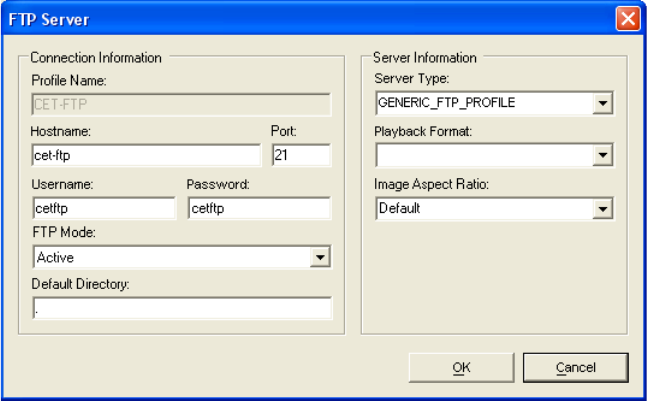Focus the Port number field

(300, 155)
